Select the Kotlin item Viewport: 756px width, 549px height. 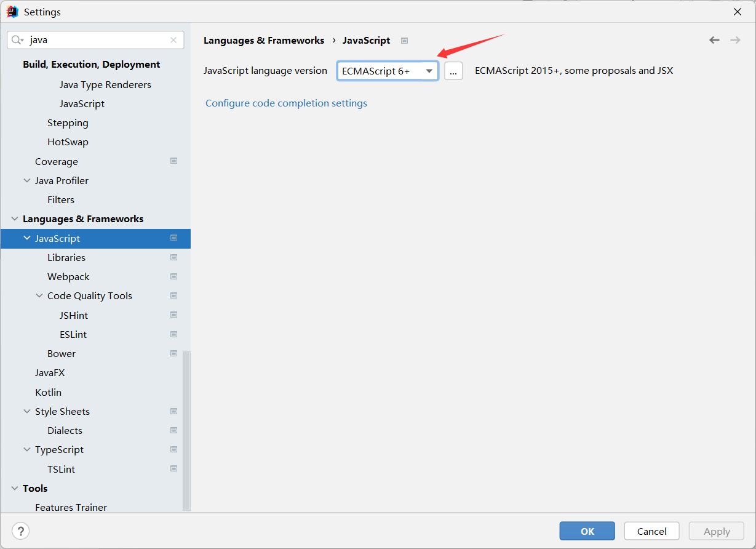(48, 392)
